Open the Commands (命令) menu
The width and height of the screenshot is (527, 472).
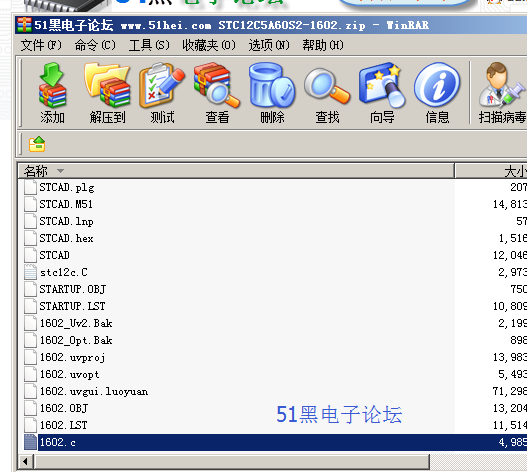95,45
